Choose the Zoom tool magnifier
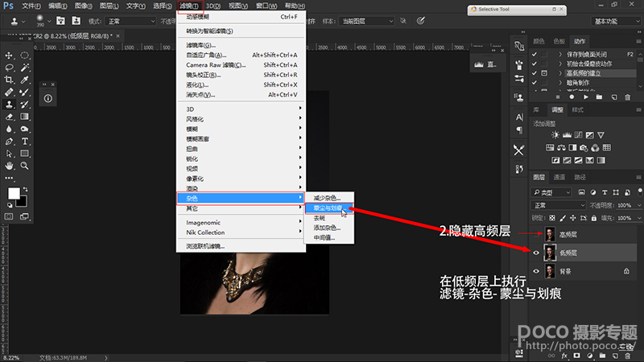This screenshot has height=362, width=644. coord(25,165)
